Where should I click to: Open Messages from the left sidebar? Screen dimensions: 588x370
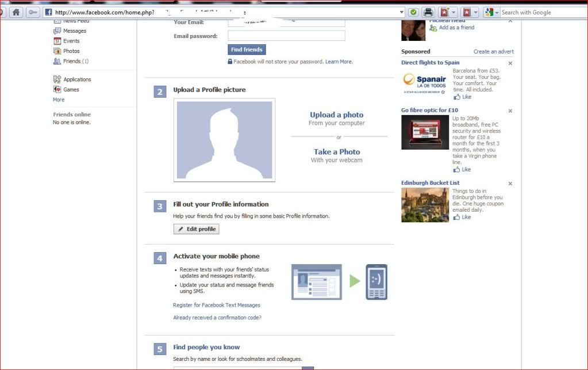click(x=74, y=31)
